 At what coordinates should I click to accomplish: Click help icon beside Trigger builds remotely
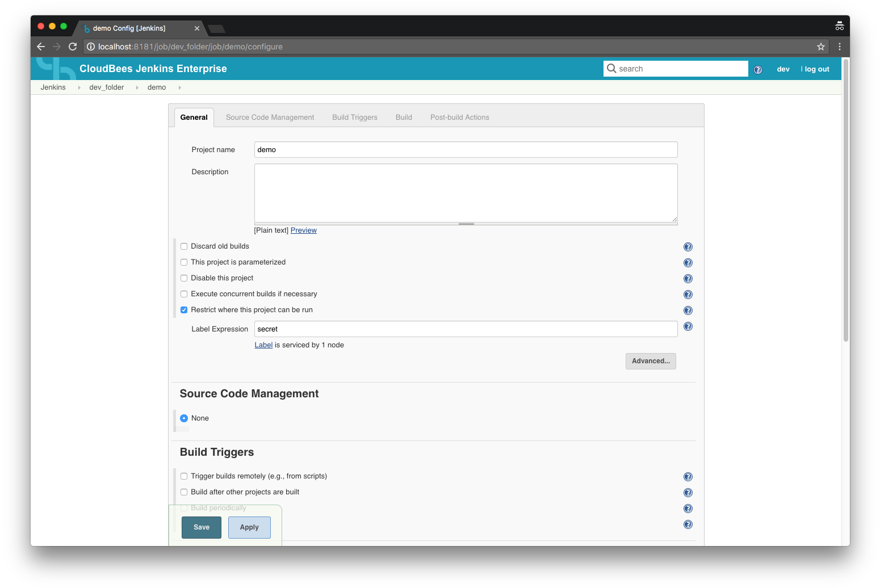[688, 477]
